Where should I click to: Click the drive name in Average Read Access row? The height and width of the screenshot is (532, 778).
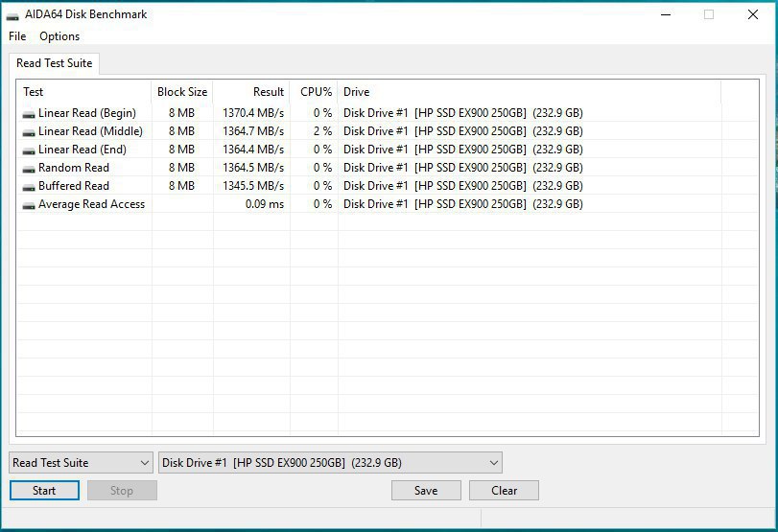[x=463, y=204]
